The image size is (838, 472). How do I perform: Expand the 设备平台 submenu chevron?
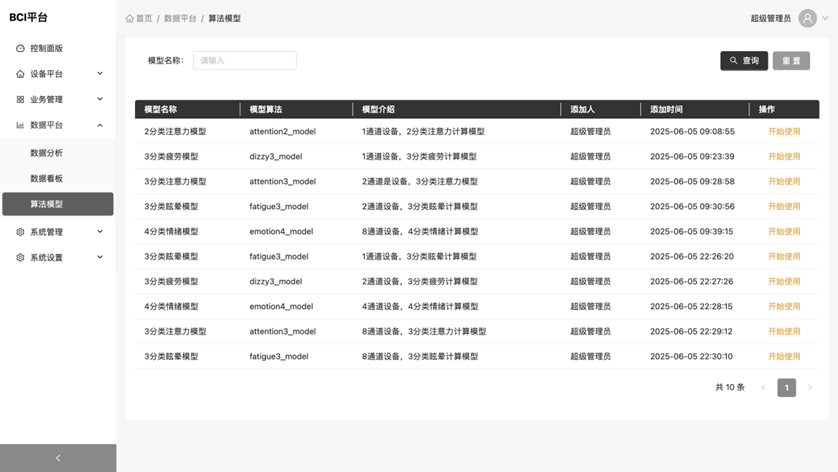click(x=100, y=73)
